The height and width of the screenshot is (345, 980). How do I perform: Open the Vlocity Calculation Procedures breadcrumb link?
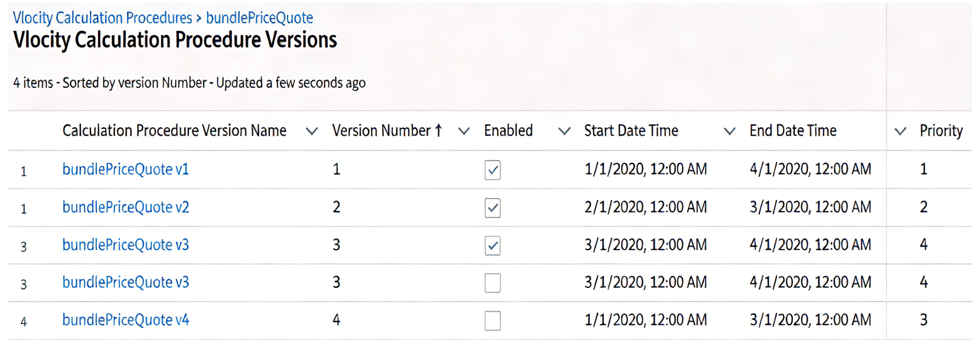[x=102, y=18]
